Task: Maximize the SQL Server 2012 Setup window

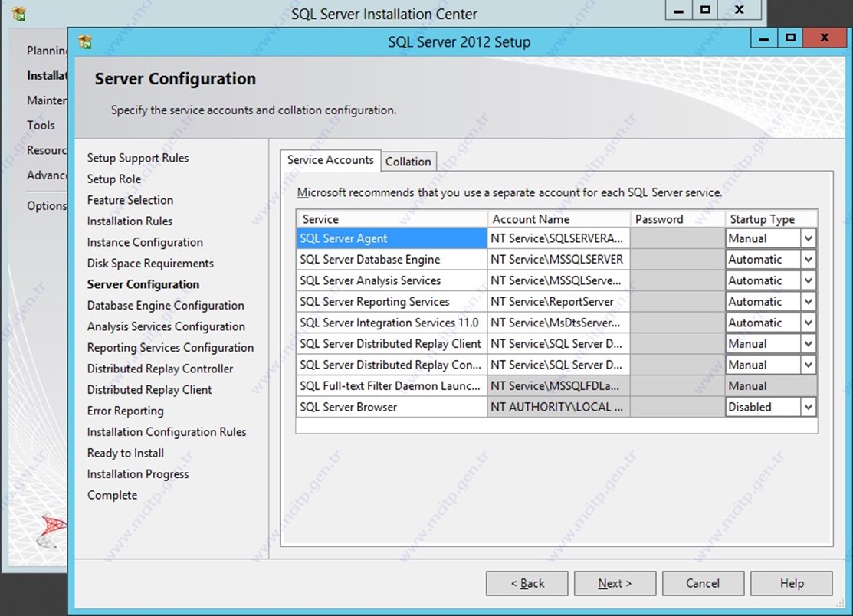Action: pyautogui.click(x=790, y=38)
